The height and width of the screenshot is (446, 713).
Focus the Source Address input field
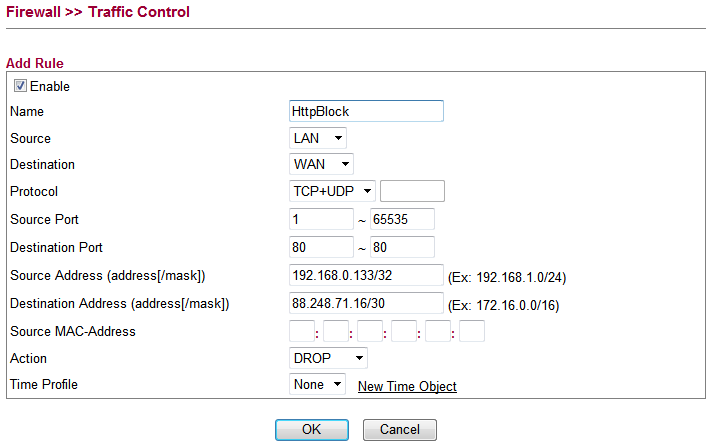pos(366,275)
